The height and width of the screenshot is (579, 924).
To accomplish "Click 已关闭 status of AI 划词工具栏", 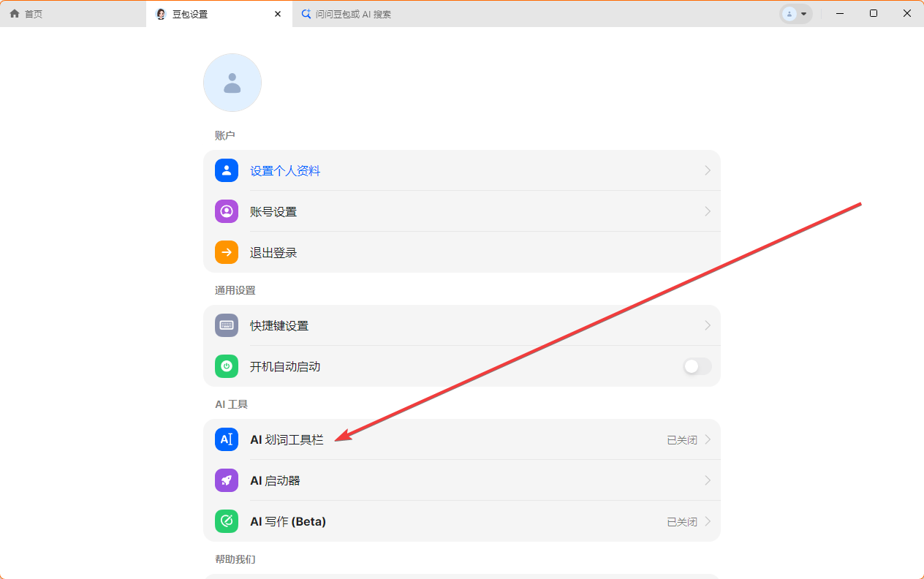I will coord(682,440).
